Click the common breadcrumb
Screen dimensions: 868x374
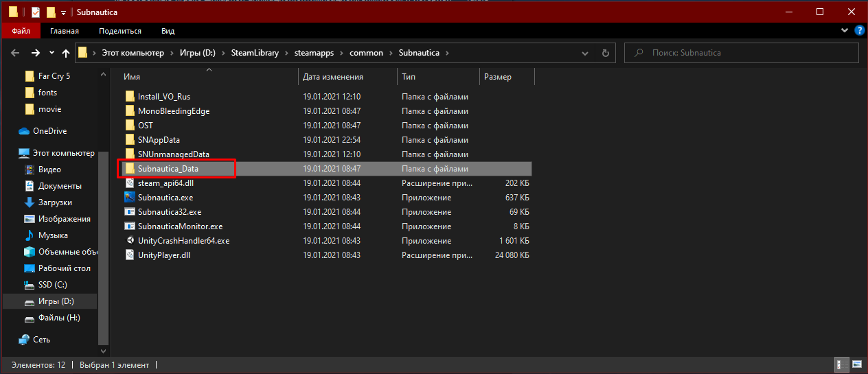click(367, 53)
